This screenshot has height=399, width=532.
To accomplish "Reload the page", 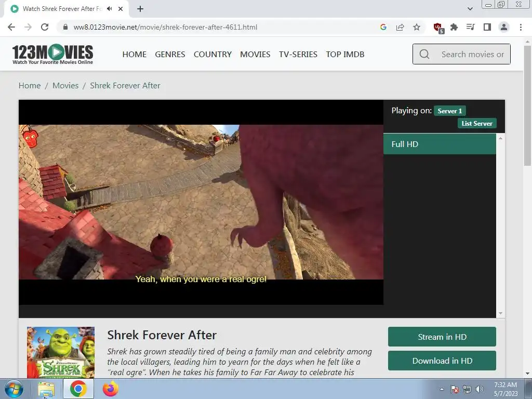I will click(45, 27).
